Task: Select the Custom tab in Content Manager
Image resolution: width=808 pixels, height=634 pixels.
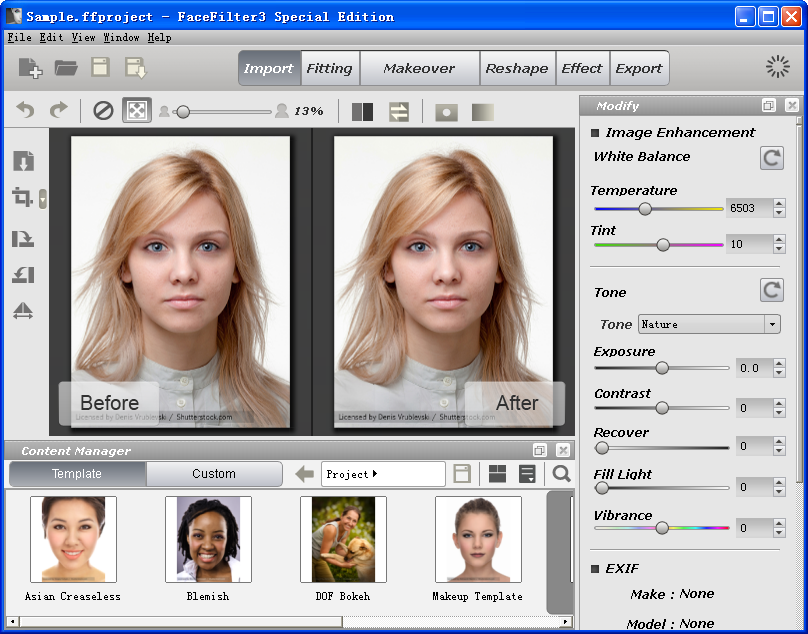Action: coord(214,474)
